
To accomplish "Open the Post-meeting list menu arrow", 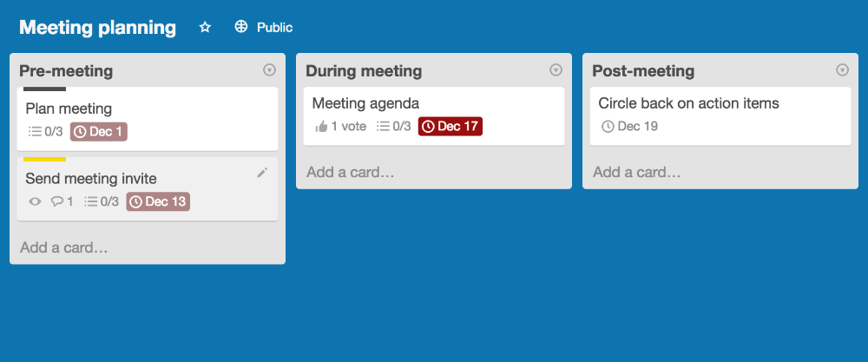I will pyautogui.click(x=842, y=70).
